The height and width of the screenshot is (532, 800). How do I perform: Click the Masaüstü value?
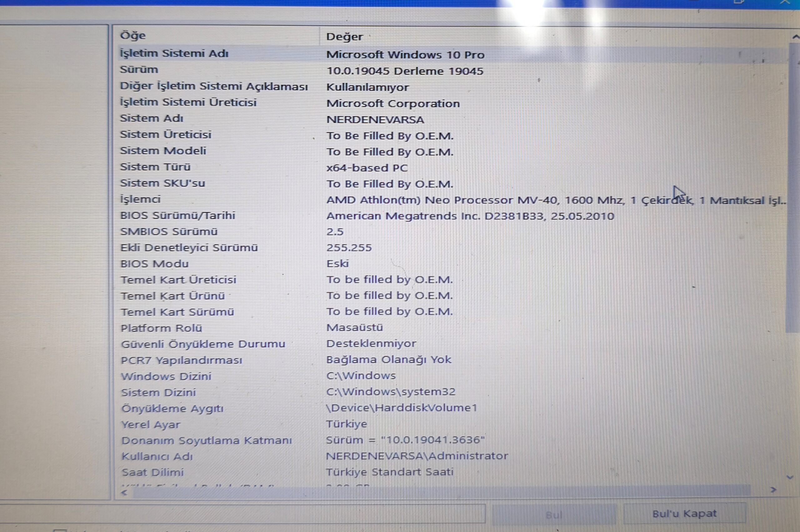click(x=354, y=328)
